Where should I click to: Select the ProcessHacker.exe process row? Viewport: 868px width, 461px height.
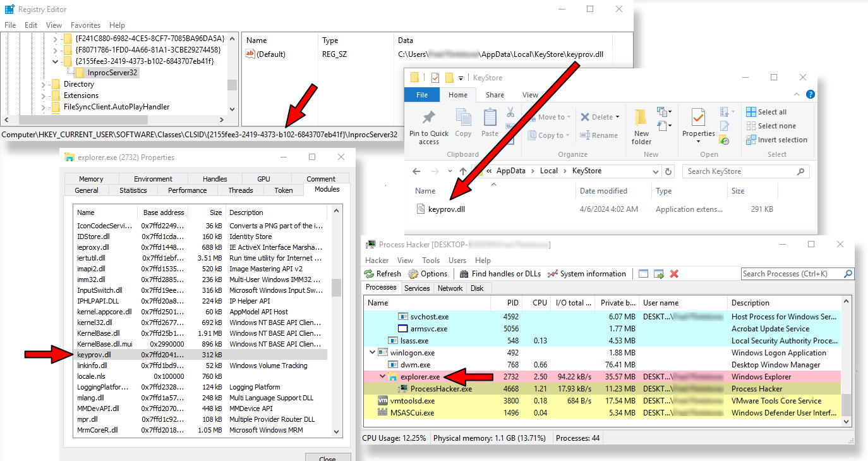pyautogui.click(x=603, y=389)
